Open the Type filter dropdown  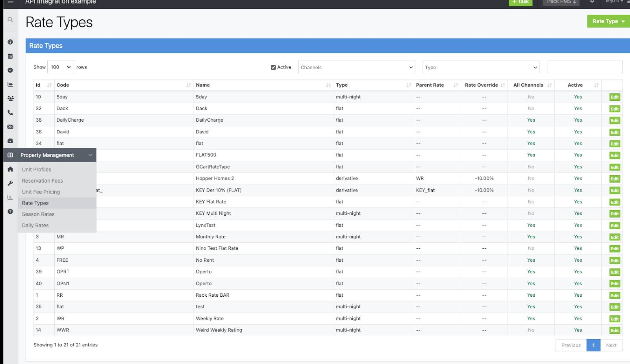480,67
